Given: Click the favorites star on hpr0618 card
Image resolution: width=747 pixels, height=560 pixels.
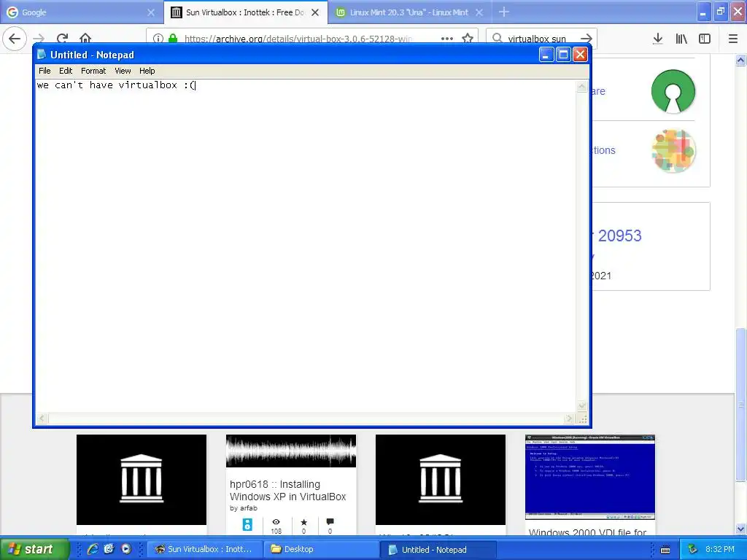Looking at the screenshot, I should 304,522.
